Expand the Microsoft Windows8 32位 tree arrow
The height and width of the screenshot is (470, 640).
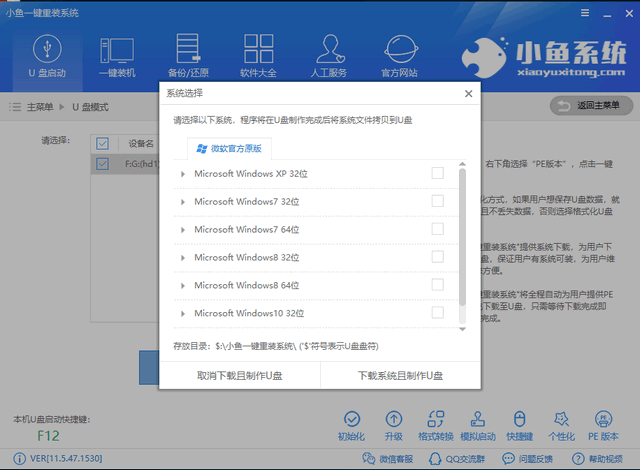point(183,258)
